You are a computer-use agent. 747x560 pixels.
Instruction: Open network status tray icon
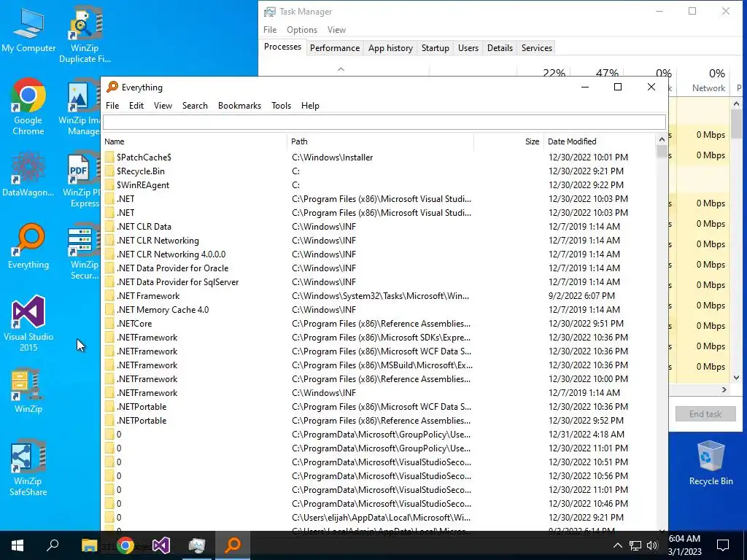tap(635, 545)
